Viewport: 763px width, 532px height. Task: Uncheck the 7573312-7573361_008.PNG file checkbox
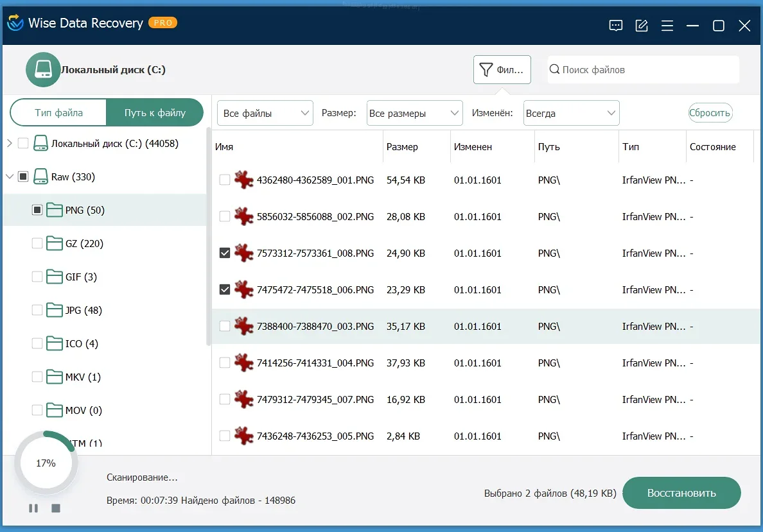coord(225,253)
